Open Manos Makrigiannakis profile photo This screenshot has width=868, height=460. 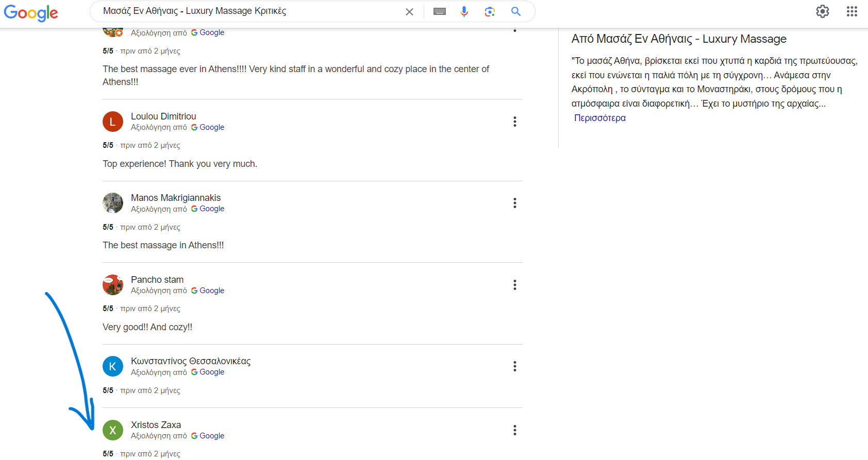tap(113, 203)
